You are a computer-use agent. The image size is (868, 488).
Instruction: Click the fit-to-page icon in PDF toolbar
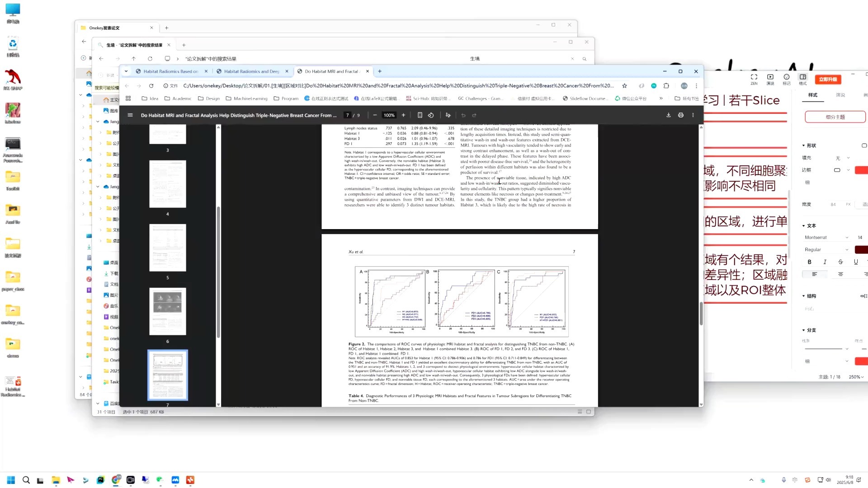tap(420, 115)
